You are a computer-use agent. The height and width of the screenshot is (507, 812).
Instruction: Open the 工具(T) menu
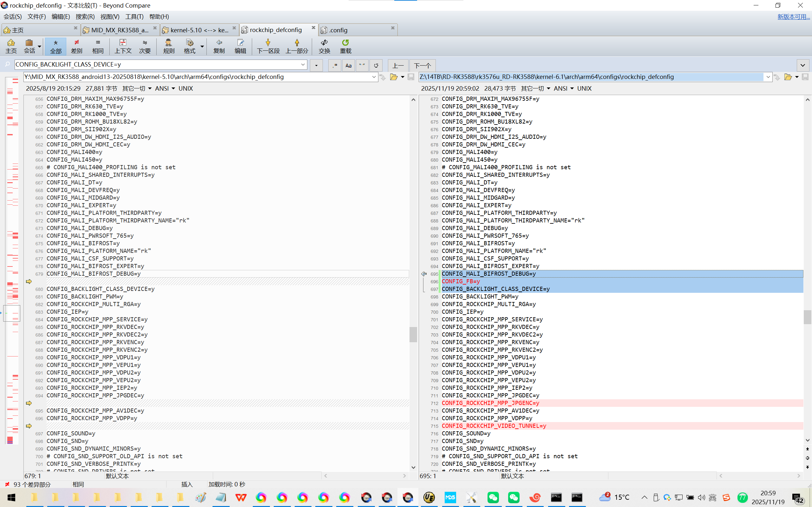134,16
